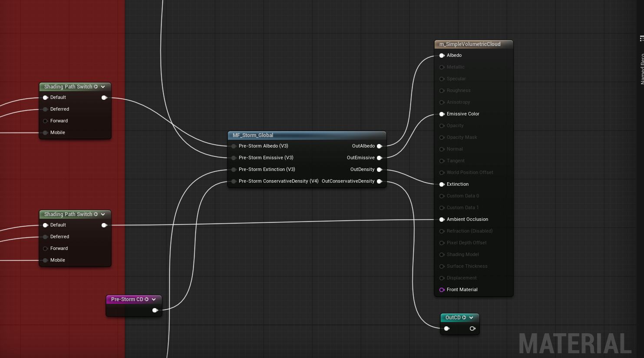The width and height of the screenshot is (644, 358).
Task: Click the Emissive Color input pin
Action: (442, 114)
